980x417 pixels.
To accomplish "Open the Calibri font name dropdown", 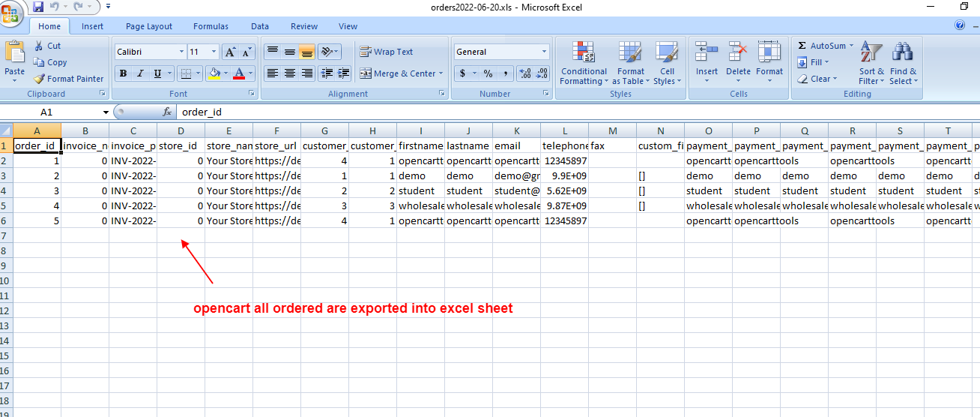I will tap(181, 52).
